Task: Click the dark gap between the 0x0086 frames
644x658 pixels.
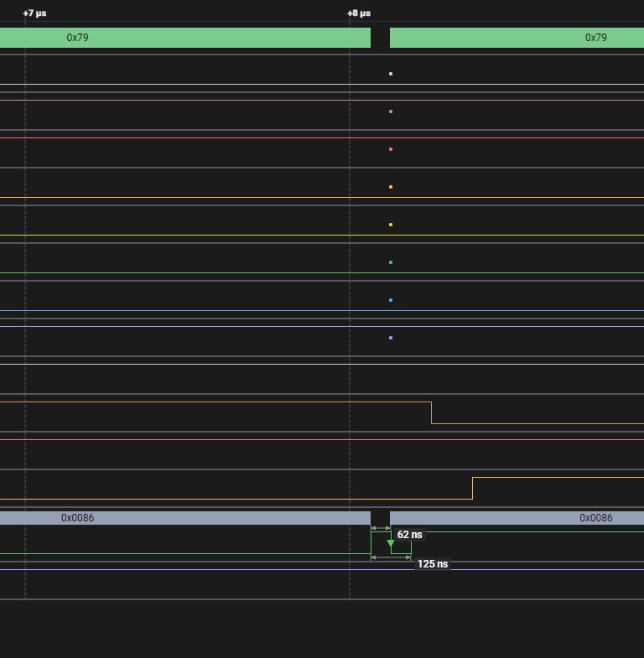Action: 380,518
